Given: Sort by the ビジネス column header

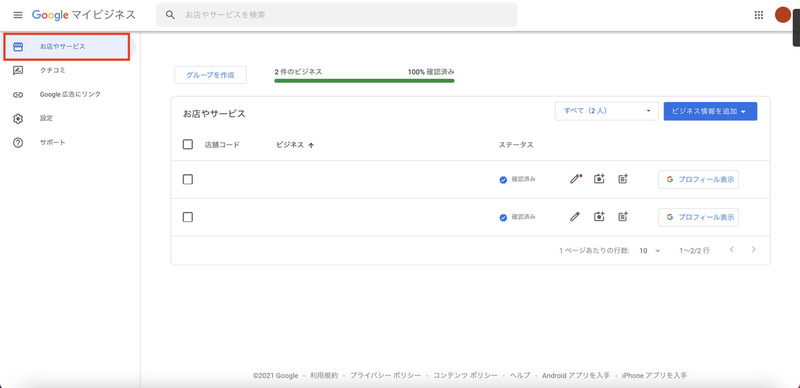Looking at the screenshot, I should [290, 144].
